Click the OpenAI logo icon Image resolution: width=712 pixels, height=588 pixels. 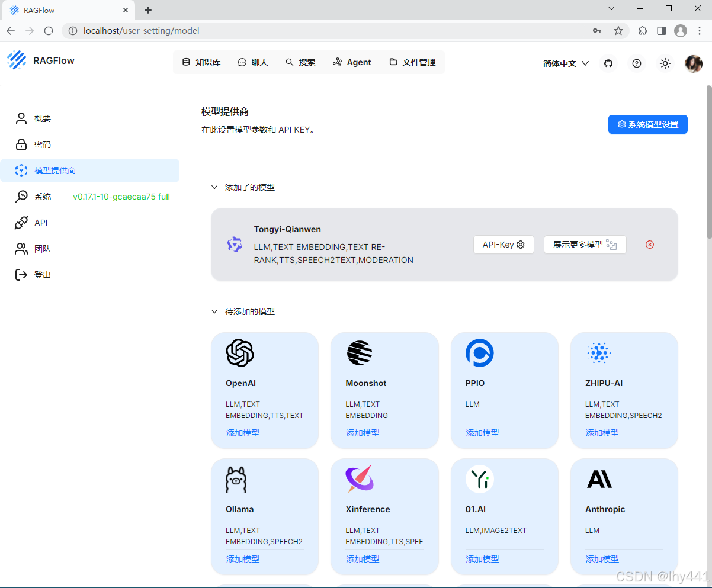point(240,353)
